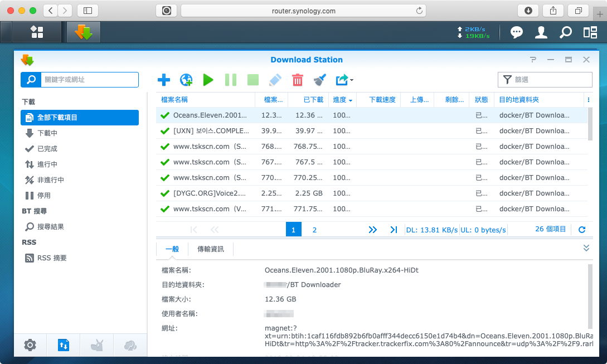This screenshot has height=364, width=607.
Task: Open help question mark icon
Action: (533, 60)
